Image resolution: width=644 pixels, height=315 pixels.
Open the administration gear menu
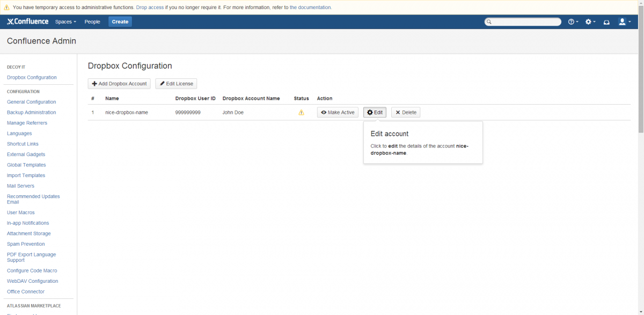point(590,22)
